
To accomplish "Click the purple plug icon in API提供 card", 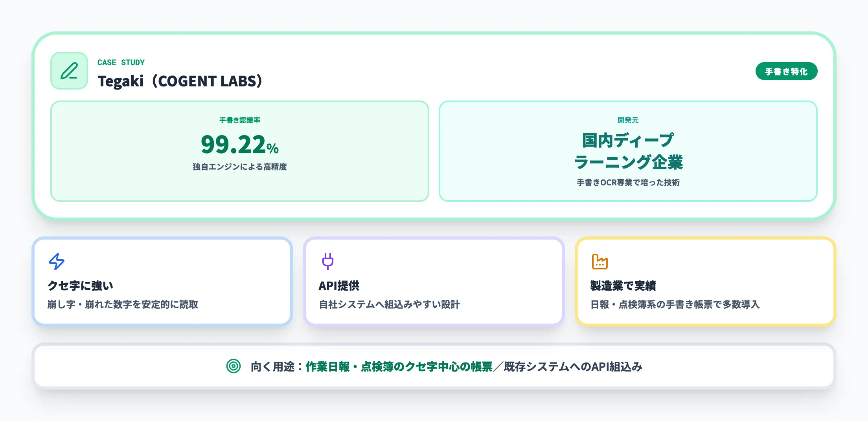I will pos(327,262).
